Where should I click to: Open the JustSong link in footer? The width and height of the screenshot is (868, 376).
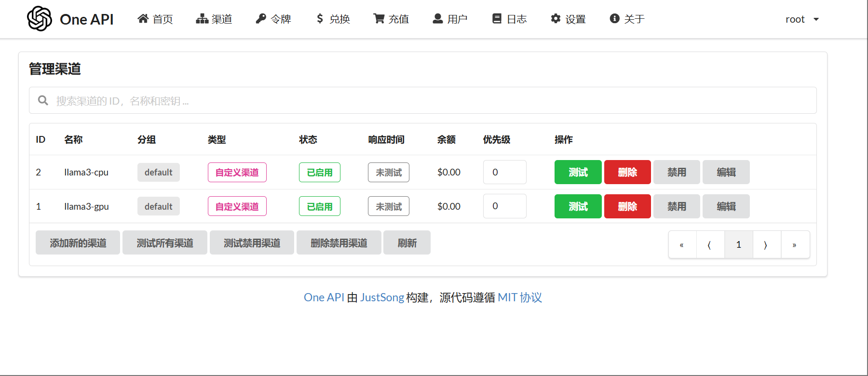(382, 297)
